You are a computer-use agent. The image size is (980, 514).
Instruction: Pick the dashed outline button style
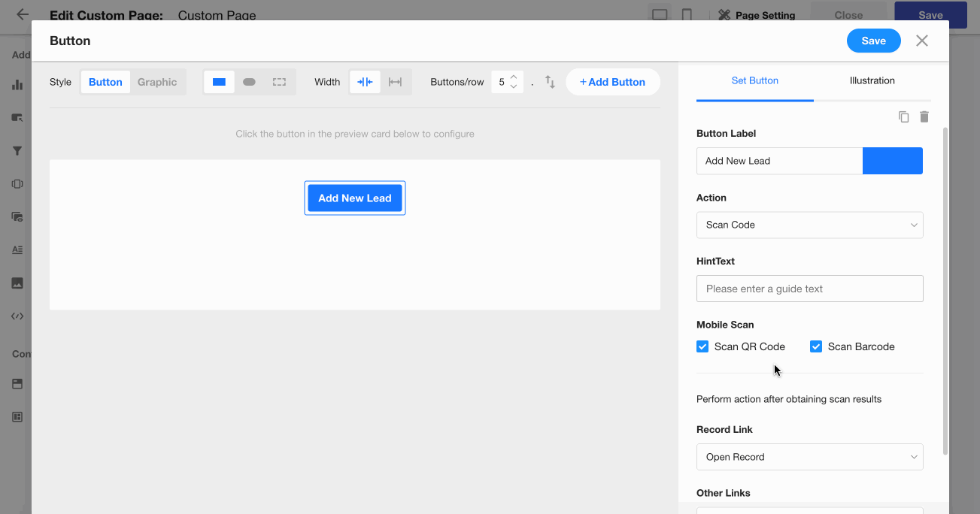coord(279,82)
